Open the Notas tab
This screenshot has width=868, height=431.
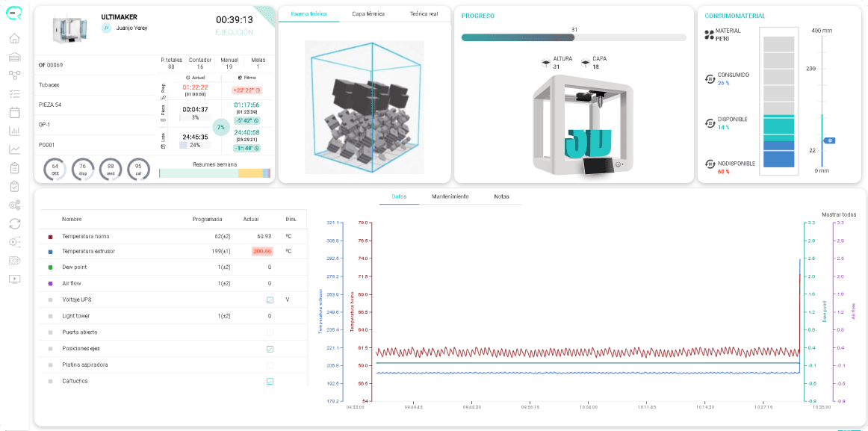(x=501, y=196)
